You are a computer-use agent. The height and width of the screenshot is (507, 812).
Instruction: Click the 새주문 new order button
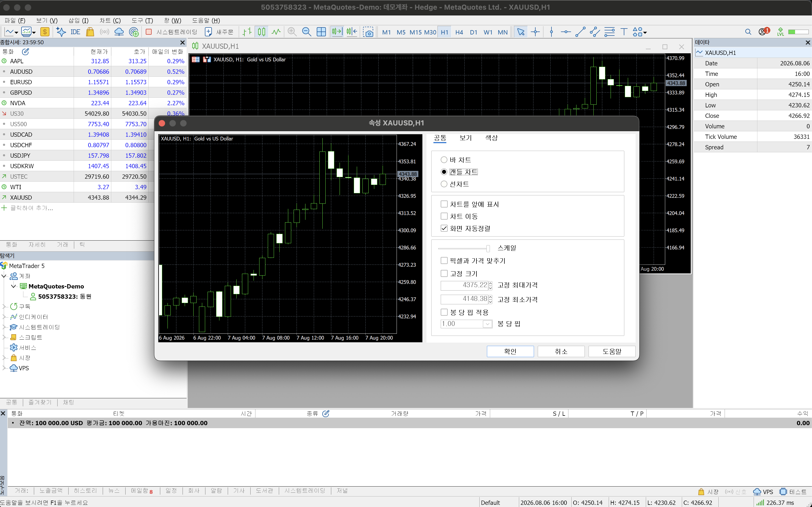tap(219, 32)
